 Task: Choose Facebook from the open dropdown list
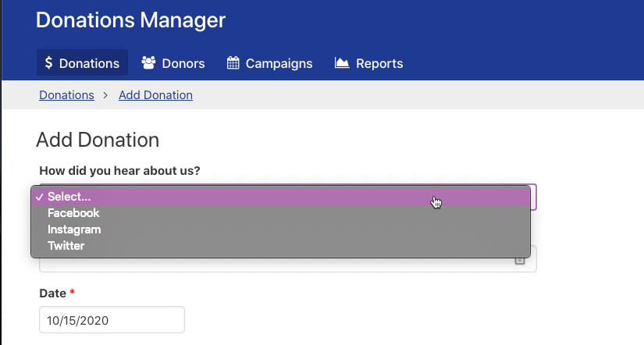pos(73,213)
